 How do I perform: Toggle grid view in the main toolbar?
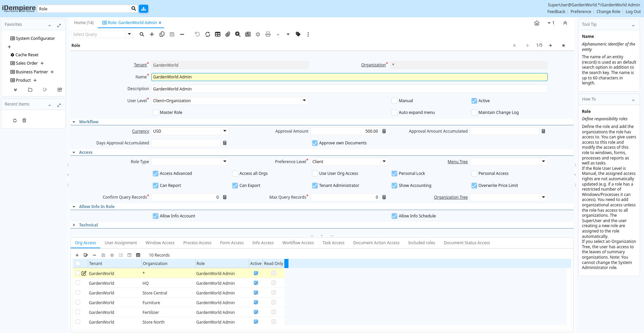[x=218, y=34]
